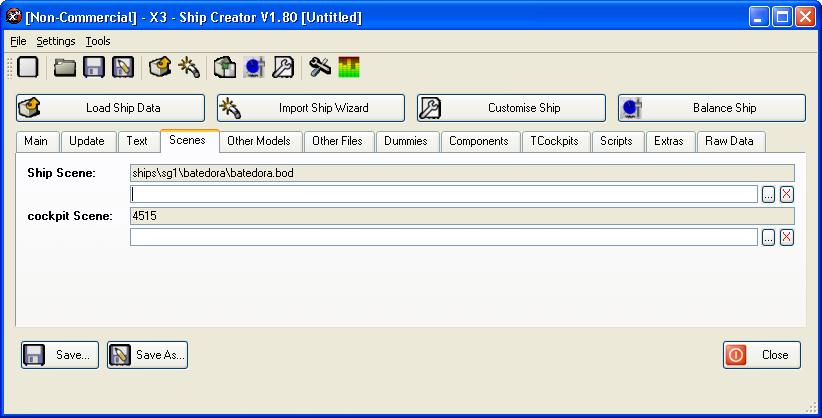822x418 pixels.
Task: Click the blue Balance Ship toolbar icon
Action: click(254, 67)
